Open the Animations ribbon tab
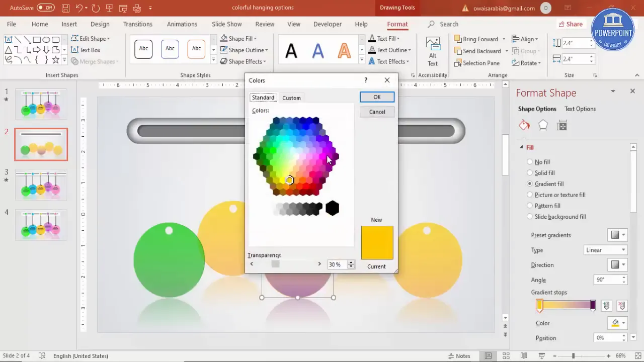Viewport: 644px width, 362px height. 182,24
